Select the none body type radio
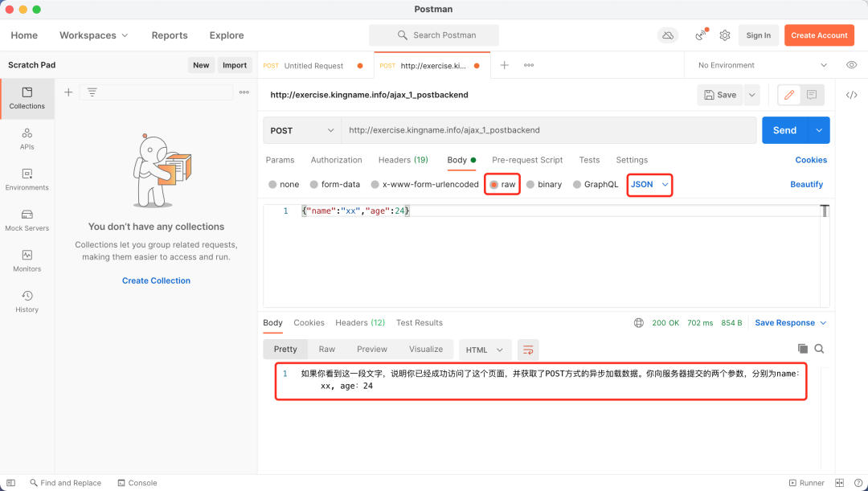Screen dimensions: 868x491 [x=272, y=184]
